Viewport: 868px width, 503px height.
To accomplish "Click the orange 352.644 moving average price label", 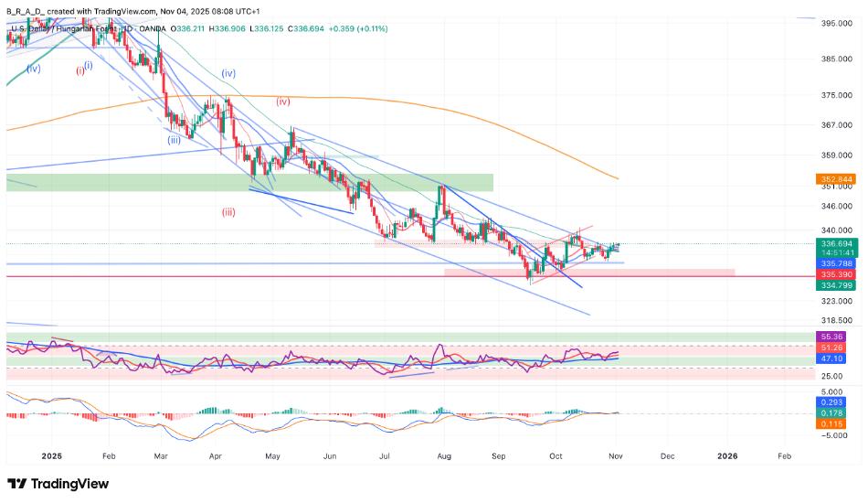I will click(837, 178).
